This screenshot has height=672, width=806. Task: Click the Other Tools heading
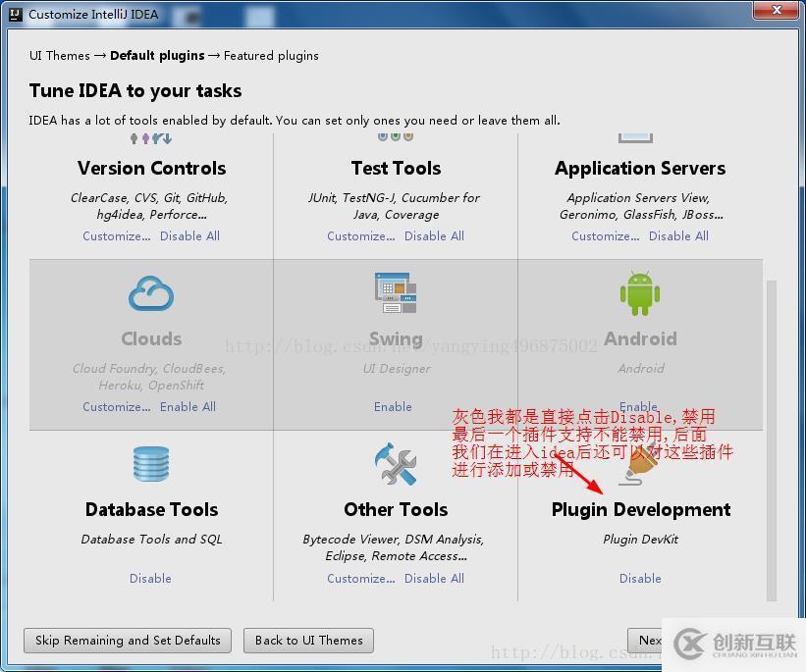(396, 510)
